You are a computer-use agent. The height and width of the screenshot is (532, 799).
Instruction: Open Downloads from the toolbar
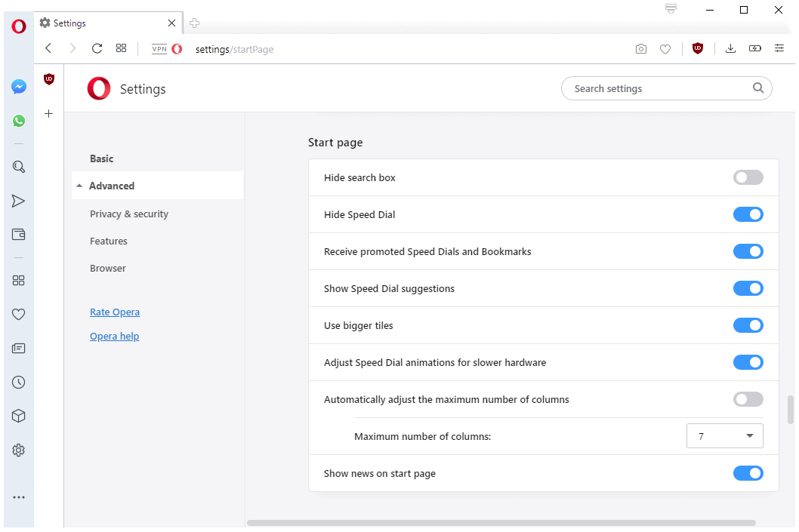point(730,48)
